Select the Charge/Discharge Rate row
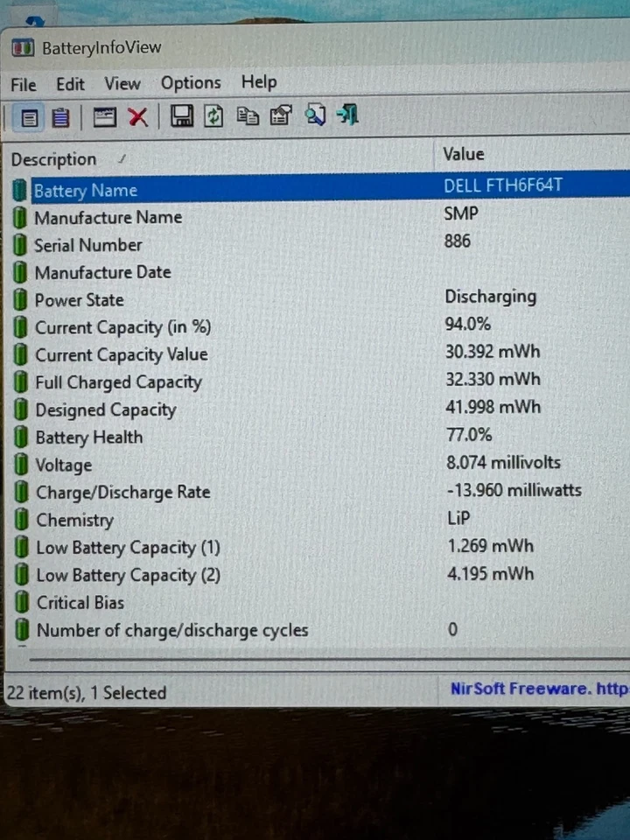The image size is (630, 840). 320,491
